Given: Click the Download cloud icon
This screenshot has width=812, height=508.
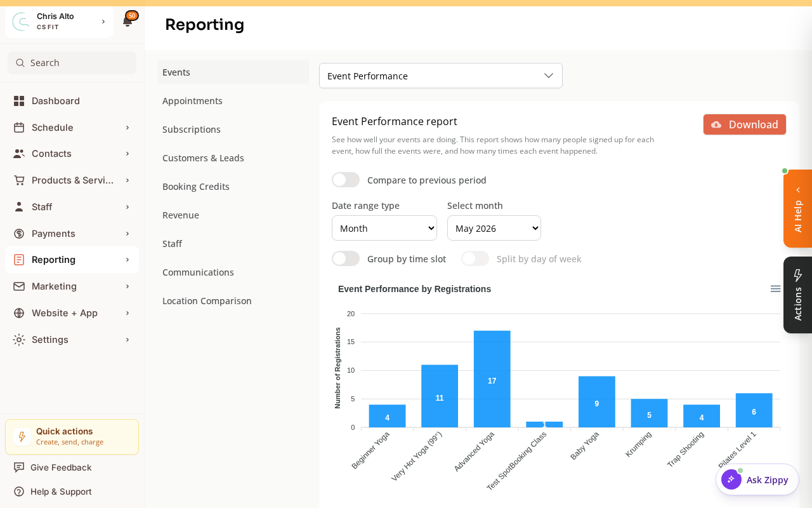Looking at the screenshot, I should tap(716, 124).
